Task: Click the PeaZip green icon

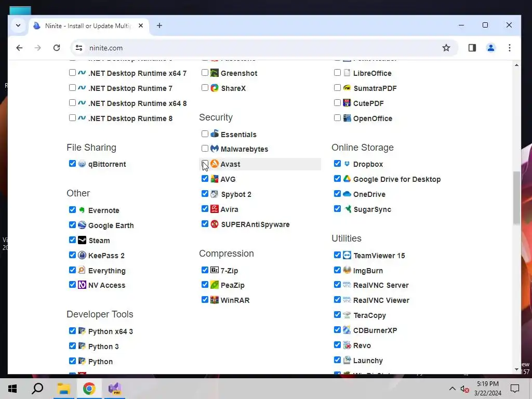Action: coord(215,285)
